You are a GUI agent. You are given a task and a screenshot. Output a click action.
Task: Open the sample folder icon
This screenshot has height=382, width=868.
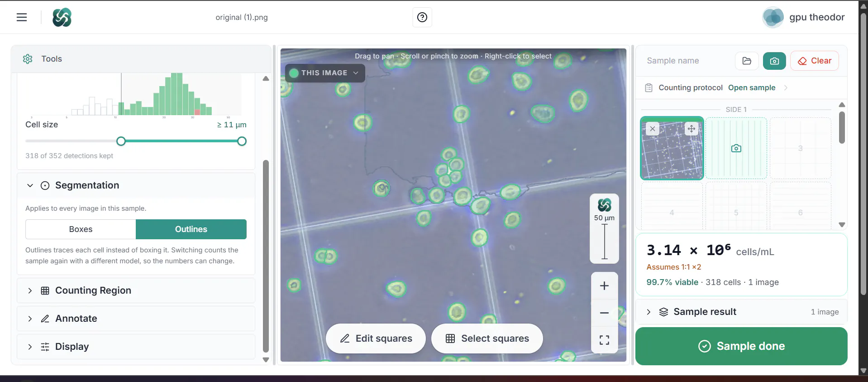tap(747, 61)
